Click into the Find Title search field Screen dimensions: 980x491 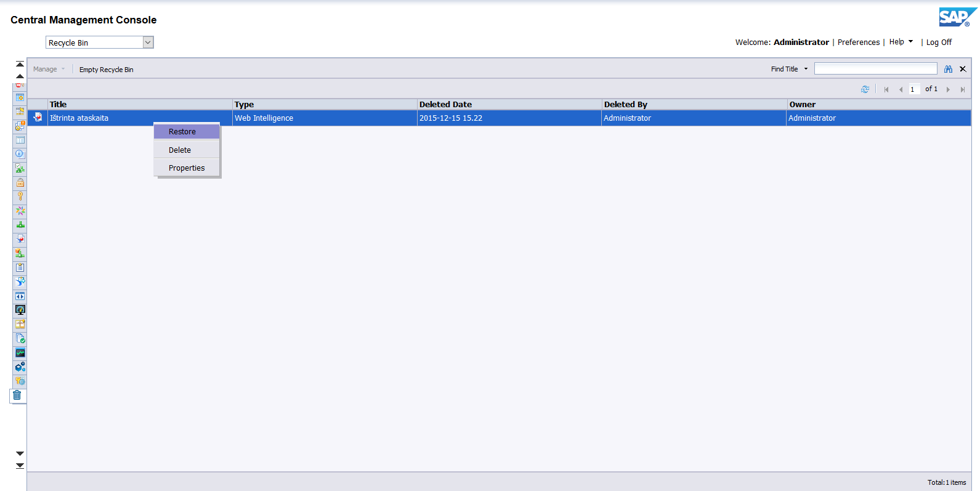875,69
